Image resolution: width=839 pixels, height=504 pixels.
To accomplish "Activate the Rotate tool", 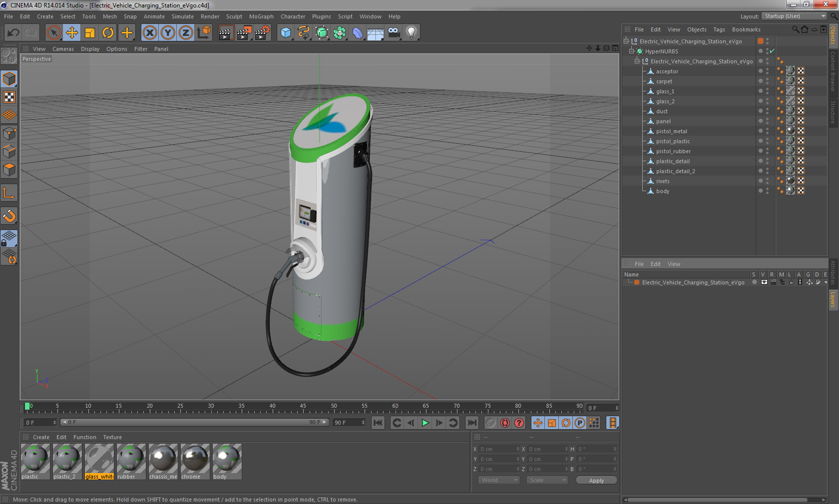I will click(x=108, y=33).
